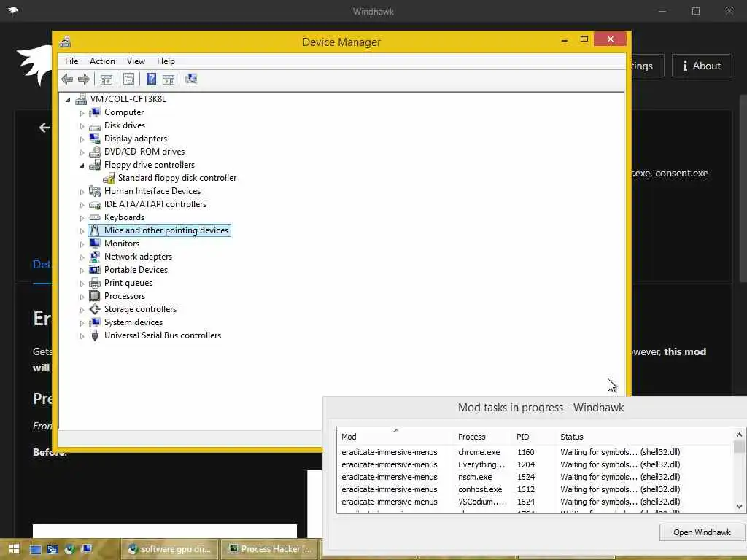Open the File menu

71,61
